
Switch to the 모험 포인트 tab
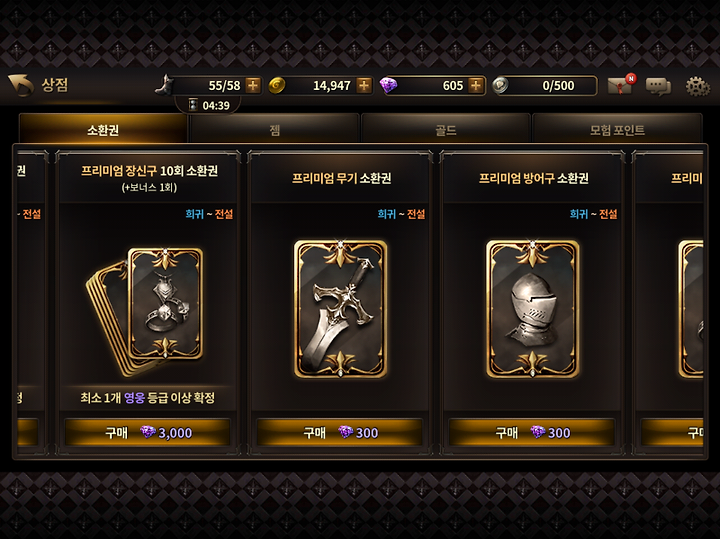point(617,129)
